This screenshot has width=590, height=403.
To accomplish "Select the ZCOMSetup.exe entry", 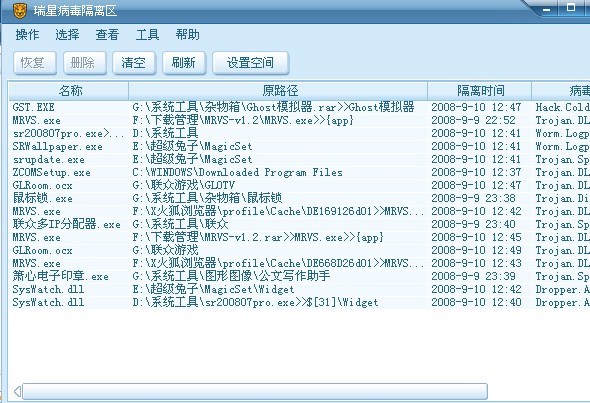I will (299, 172).
